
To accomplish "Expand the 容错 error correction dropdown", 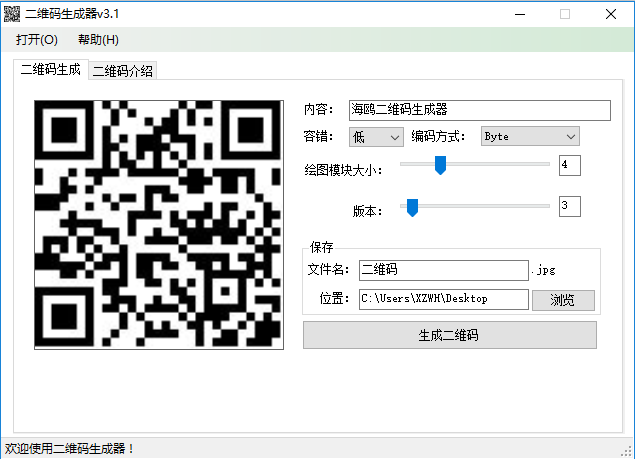I will 376,136.
